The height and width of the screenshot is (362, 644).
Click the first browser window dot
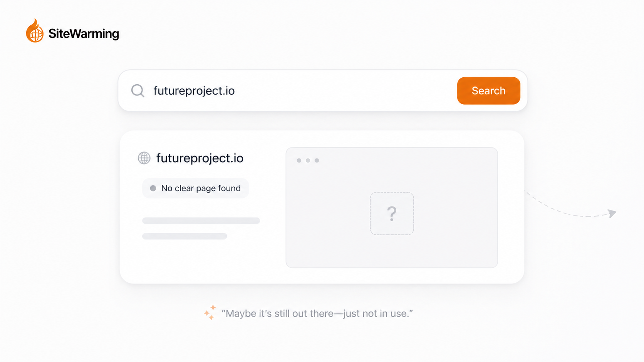click(299, 160)
